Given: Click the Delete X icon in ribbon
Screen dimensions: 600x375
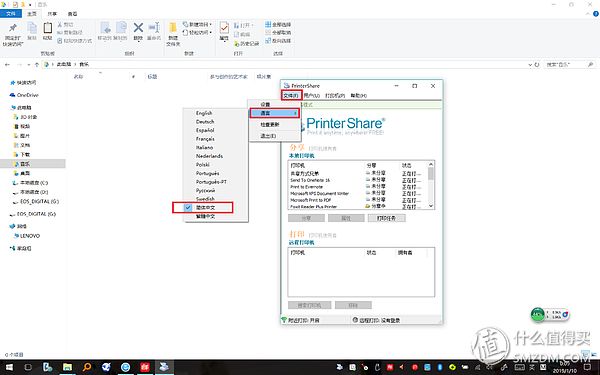Looking at the screenshot, I should [x=138, y=28].
